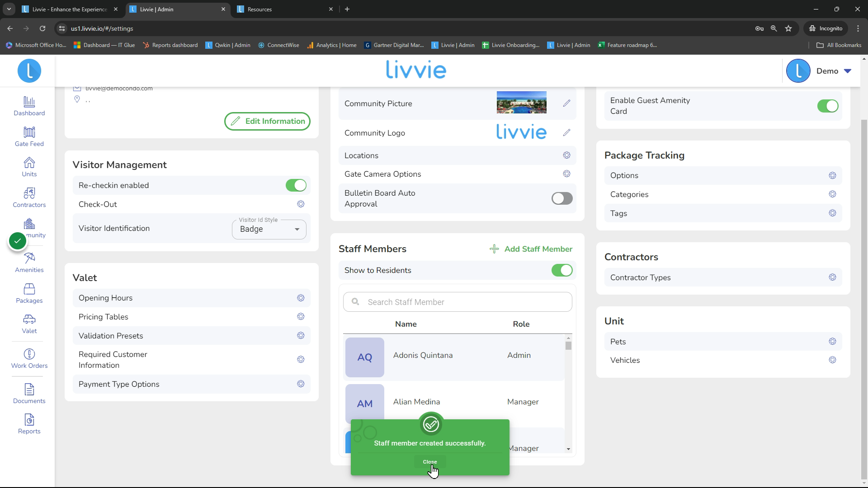Screen dimensions: 868x488
Task: Select the Adonis Quintana staff row
Action: [454, 357]
